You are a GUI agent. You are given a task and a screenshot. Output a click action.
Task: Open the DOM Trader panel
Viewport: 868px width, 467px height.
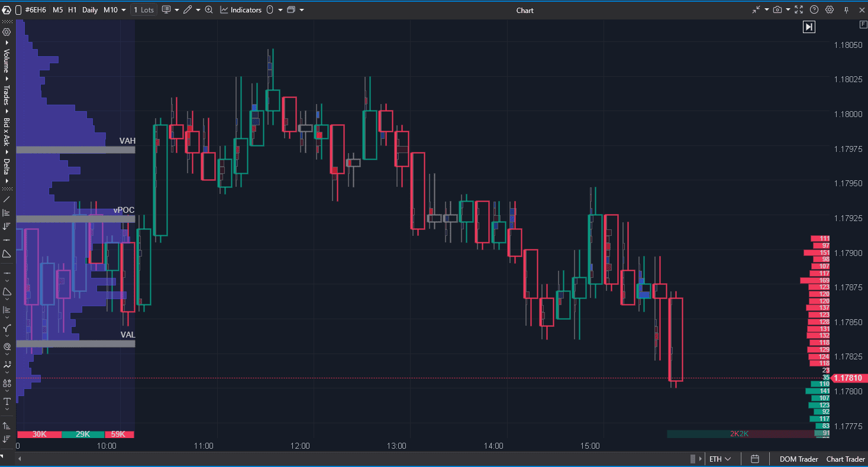click(x=799, y=459)
